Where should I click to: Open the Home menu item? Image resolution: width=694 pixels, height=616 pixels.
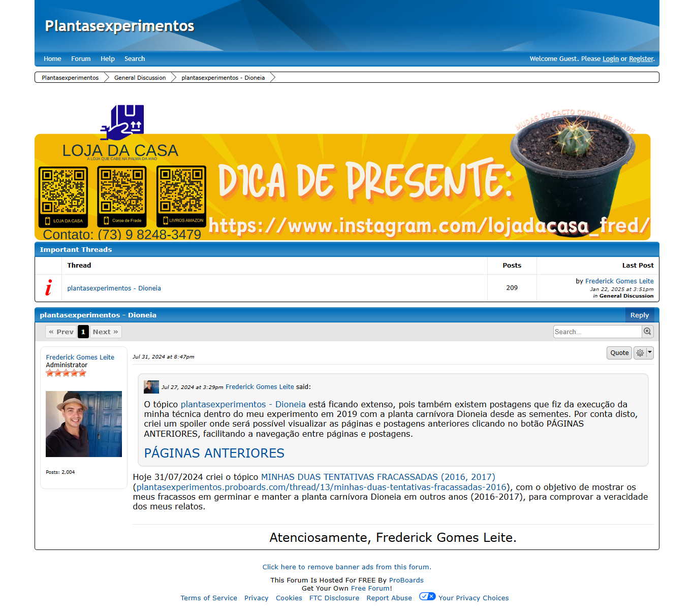tap(52, 59)
